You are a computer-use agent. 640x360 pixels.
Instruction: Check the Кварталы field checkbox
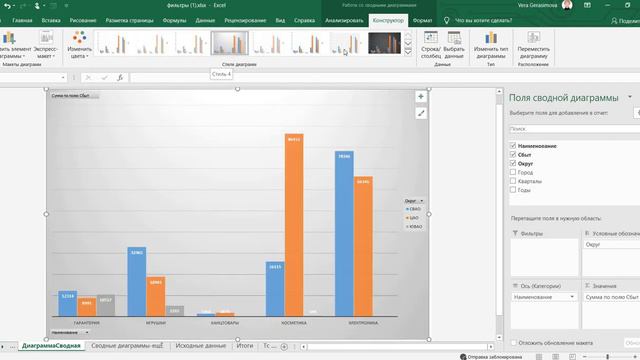(513, 181)
